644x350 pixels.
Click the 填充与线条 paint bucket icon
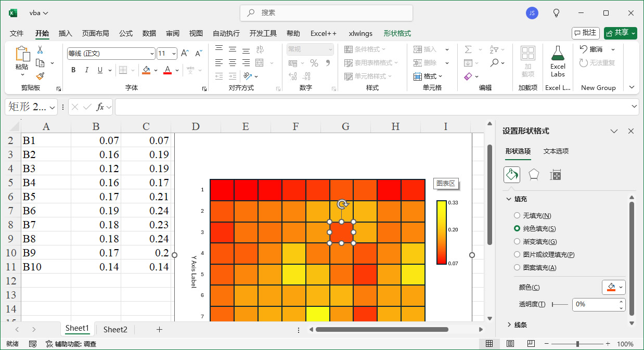point(511,175)
